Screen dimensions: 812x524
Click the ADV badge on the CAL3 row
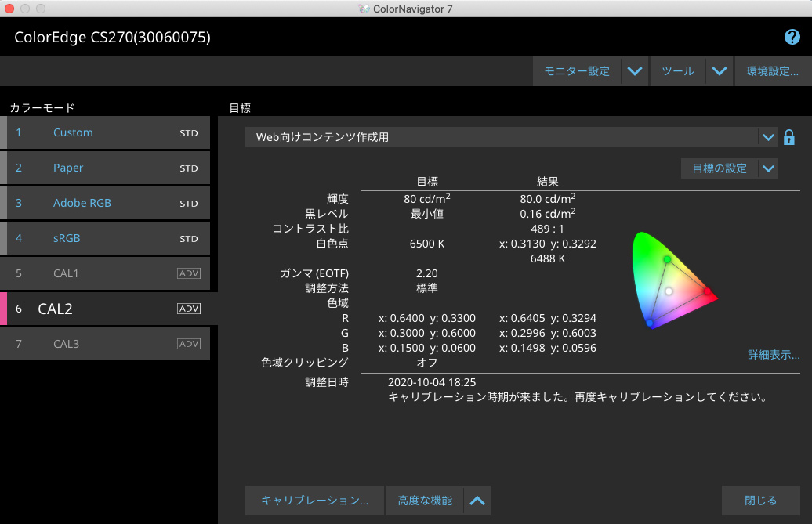coord(189,344)
